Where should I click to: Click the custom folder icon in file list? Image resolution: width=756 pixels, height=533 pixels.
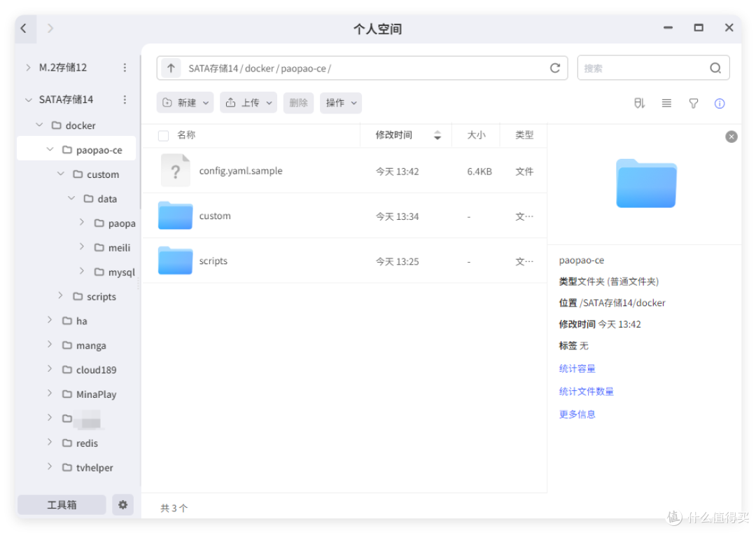(x=176, y=215)
